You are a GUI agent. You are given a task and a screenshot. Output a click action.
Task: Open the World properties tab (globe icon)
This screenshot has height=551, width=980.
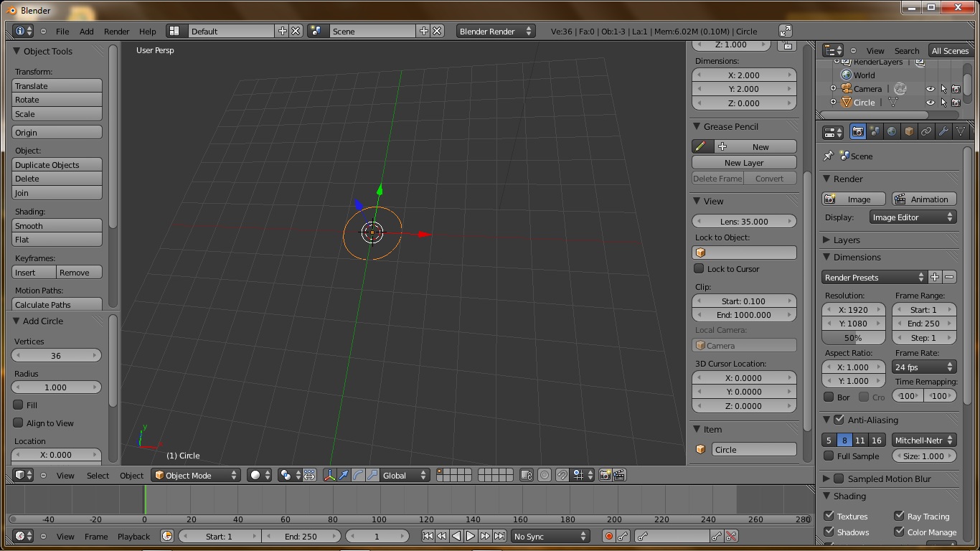892,132
